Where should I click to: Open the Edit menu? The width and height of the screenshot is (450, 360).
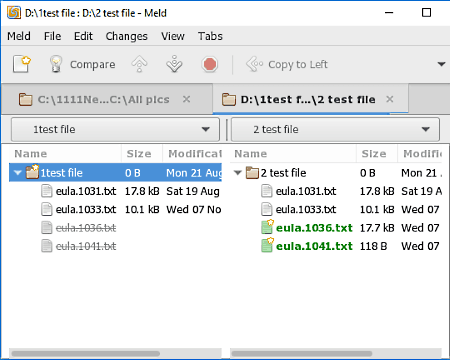pos(83,36)
